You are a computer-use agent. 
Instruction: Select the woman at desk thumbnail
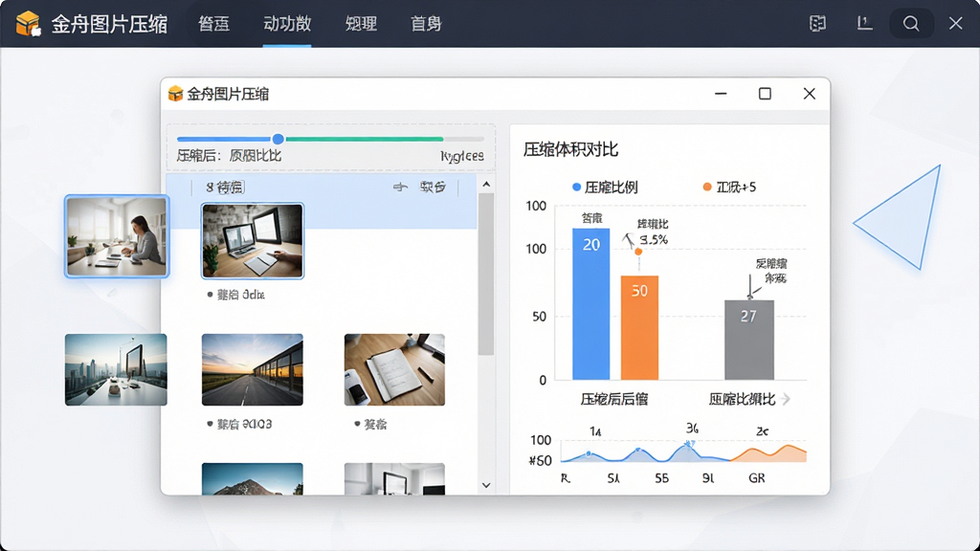pyautogui.click(x=117, y=236)
